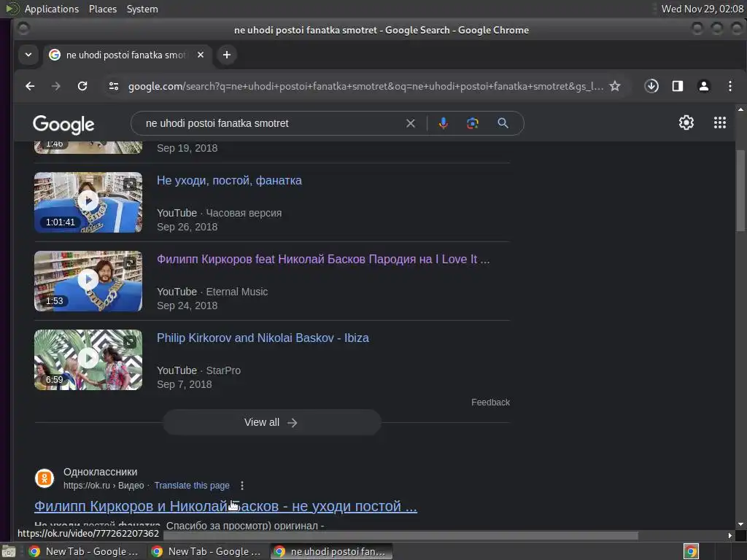Click the 1:46 video thumbnail at top

[88, 147]
